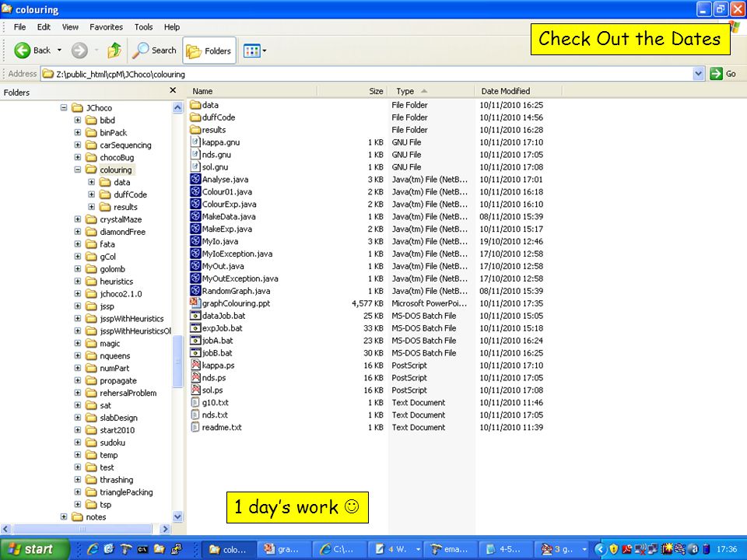Screen dimensions: 747x560
Task: Open the command prompt quick launch icon
Action: (142, 549)
